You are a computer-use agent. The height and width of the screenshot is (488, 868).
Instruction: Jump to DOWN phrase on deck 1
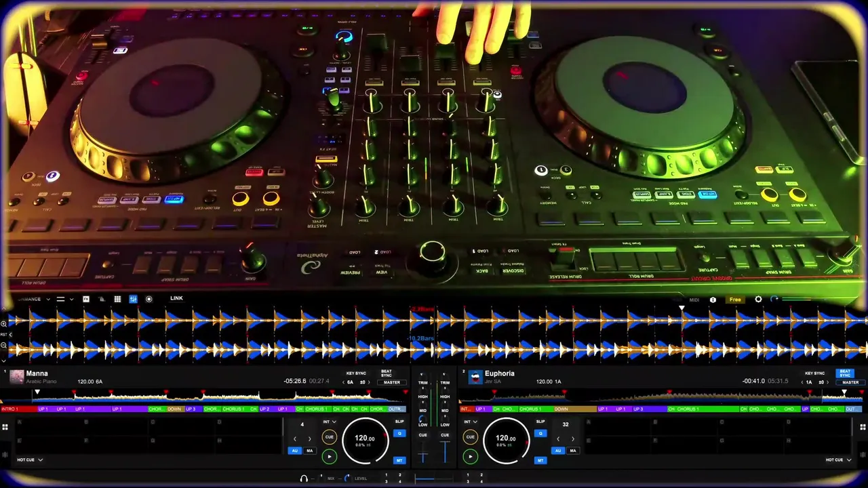pyautogui.click(x=175, y=409)
